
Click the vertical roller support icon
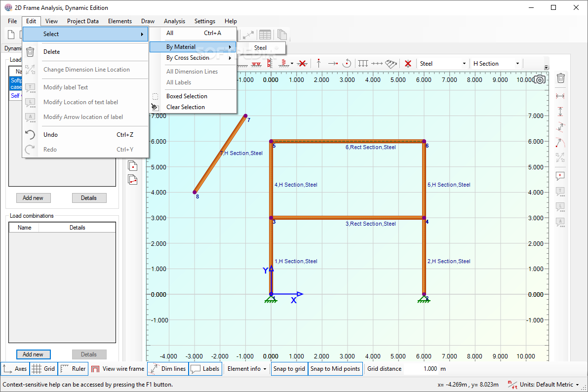coord(270,63)
